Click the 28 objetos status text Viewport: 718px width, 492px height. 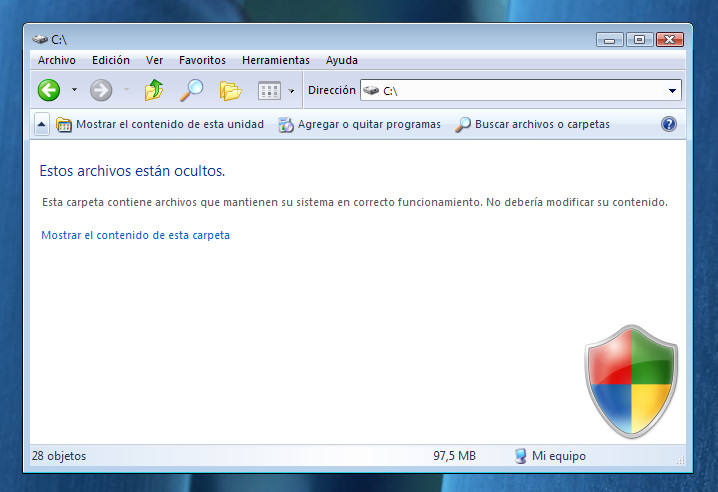tap(59, 456)
